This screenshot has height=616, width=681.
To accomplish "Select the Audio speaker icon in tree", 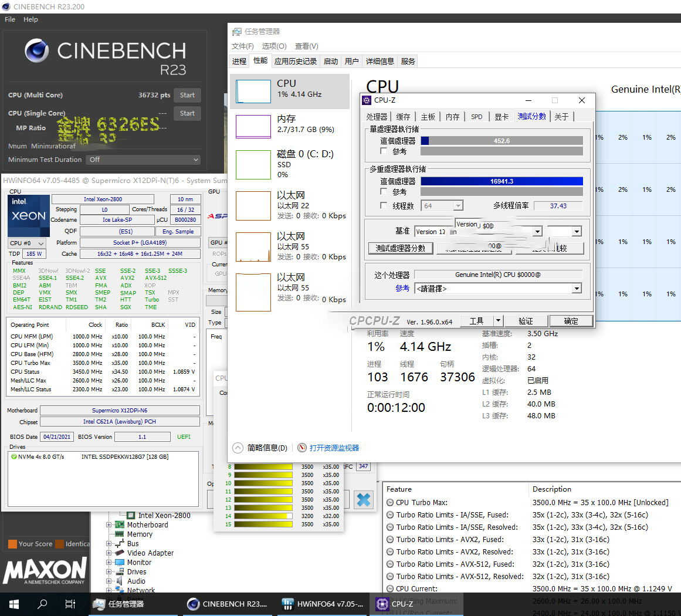I will point(120,581).
